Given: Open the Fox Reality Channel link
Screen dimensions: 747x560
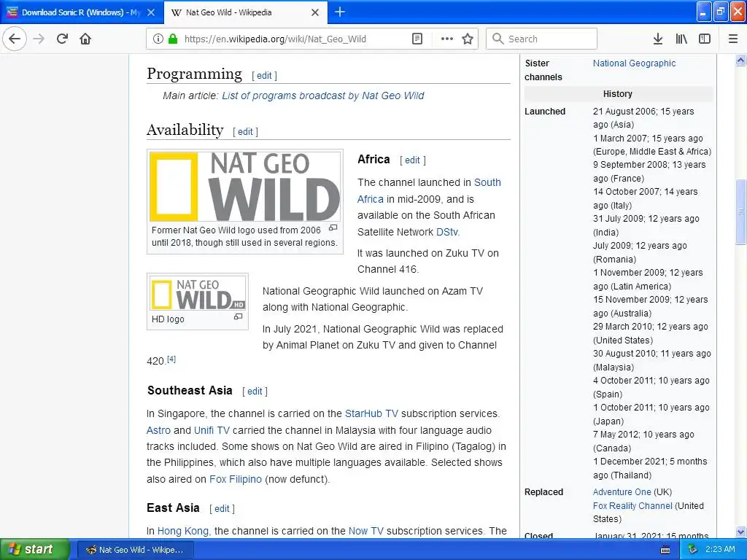Looking at the screenshot, I should pyautogui.click(x=632, y=506).
